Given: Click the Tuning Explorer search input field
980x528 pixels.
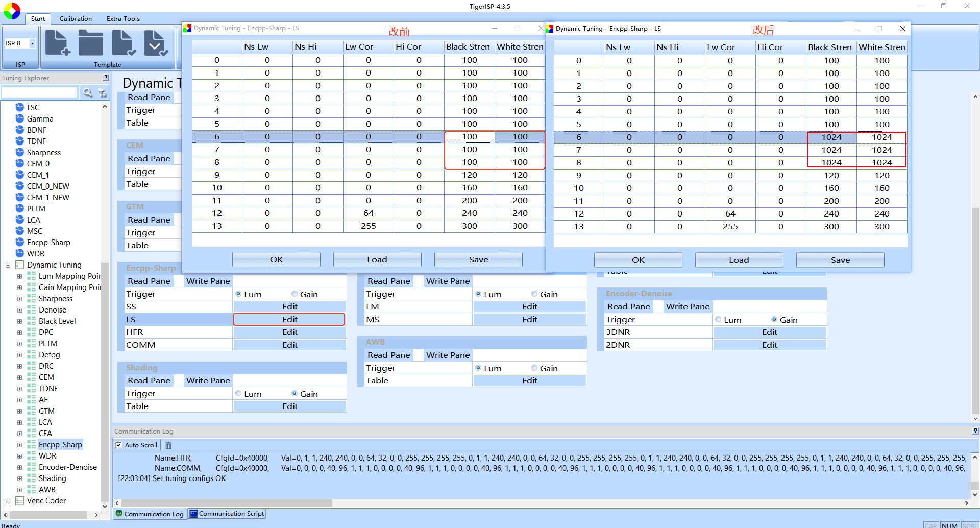Looking at the screenshot, I should point(39,92).
